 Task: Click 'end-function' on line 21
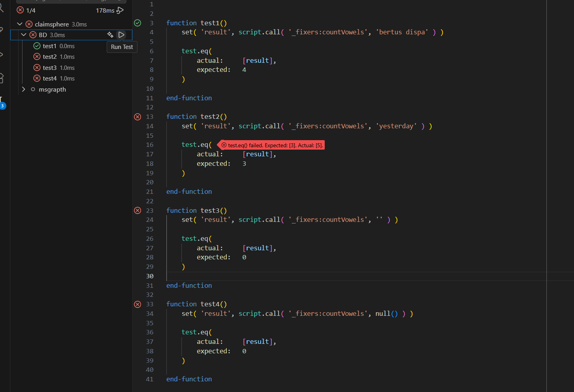coord(189,192)
